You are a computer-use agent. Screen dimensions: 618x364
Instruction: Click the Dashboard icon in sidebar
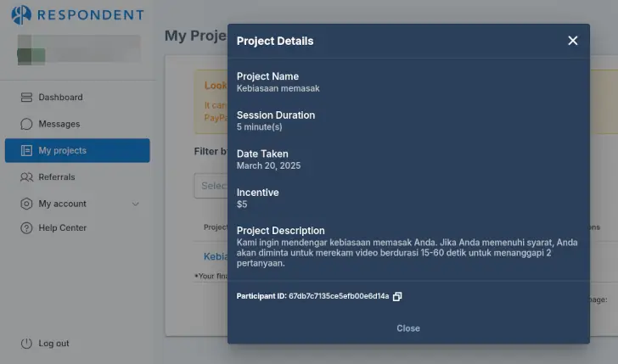tap(26, 98)
